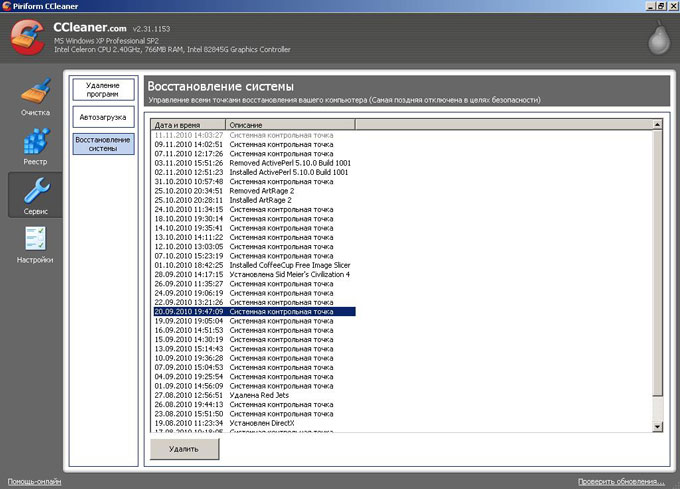
Task: Click the pear icon in the header
Action: (x=659, y=38)
